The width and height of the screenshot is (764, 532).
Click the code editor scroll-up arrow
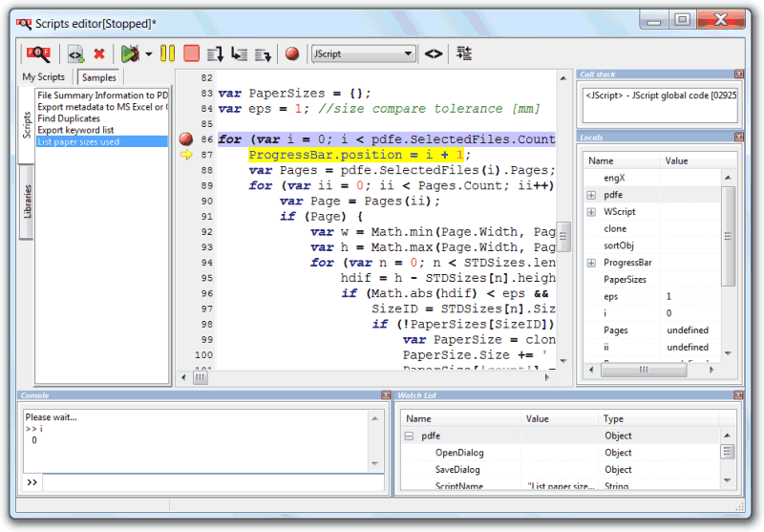point(563,78)
